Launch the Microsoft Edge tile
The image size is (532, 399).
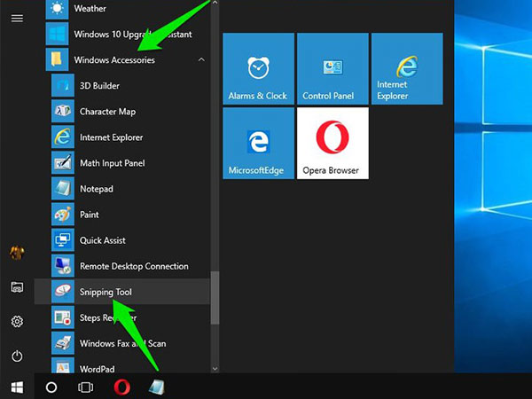(x=259, y=143)
